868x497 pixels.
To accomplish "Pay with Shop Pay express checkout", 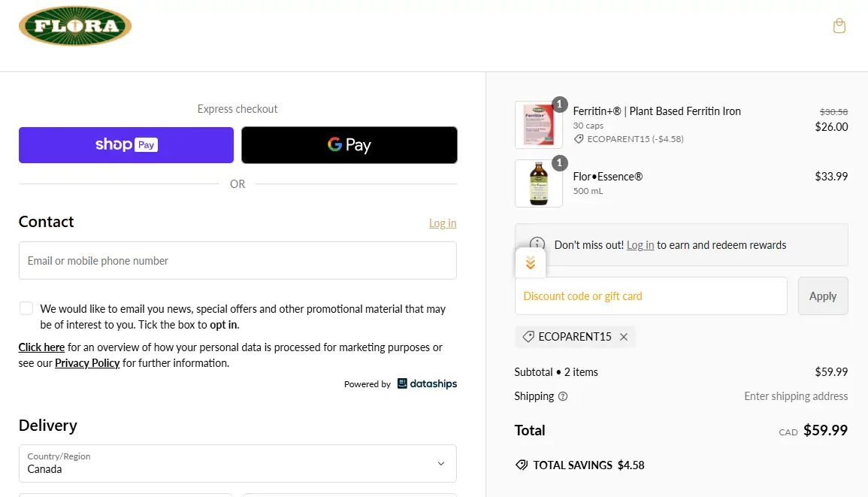I will (126, 145).
